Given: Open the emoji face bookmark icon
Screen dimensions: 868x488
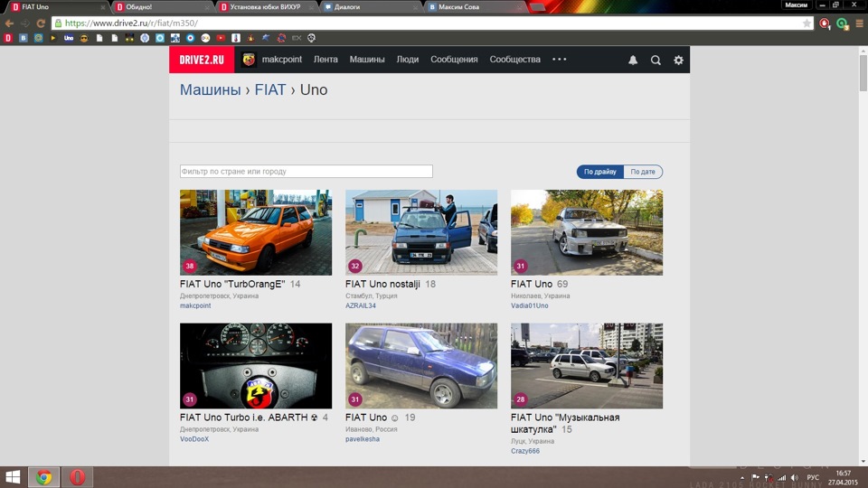Looking at the screenshot, I should pyautogui.click(x=84, y=38).
